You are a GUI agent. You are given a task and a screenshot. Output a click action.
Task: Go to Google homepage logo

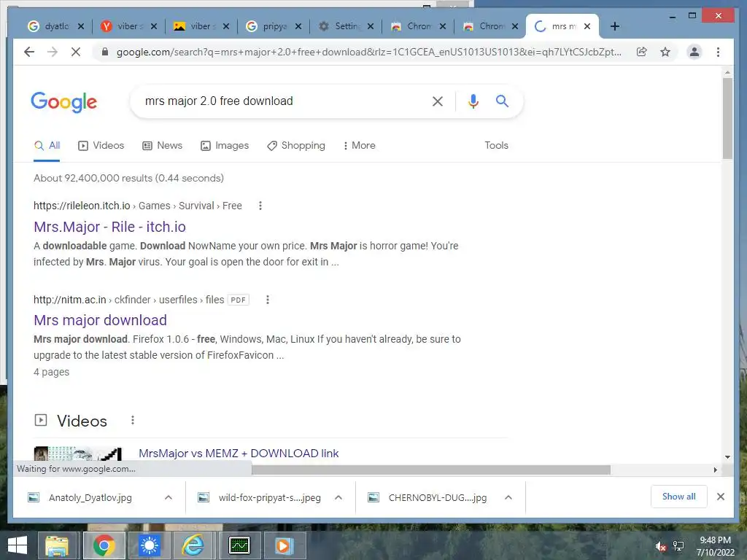pos(64,102)
